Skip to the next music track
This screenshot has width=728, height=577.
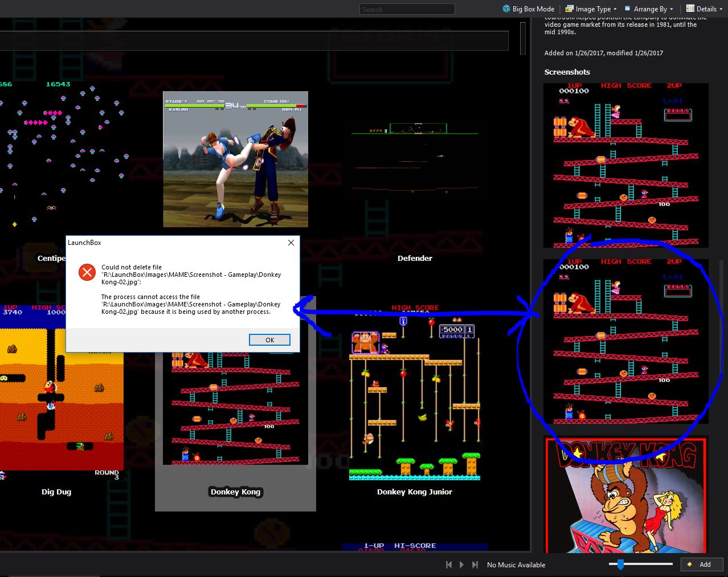point(475,564)
